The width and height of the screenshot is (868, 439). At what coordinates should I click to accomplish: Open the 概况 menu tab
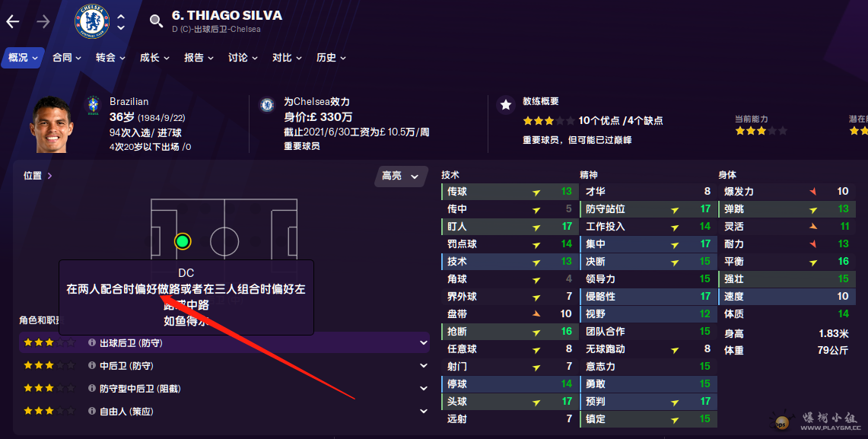23,58
